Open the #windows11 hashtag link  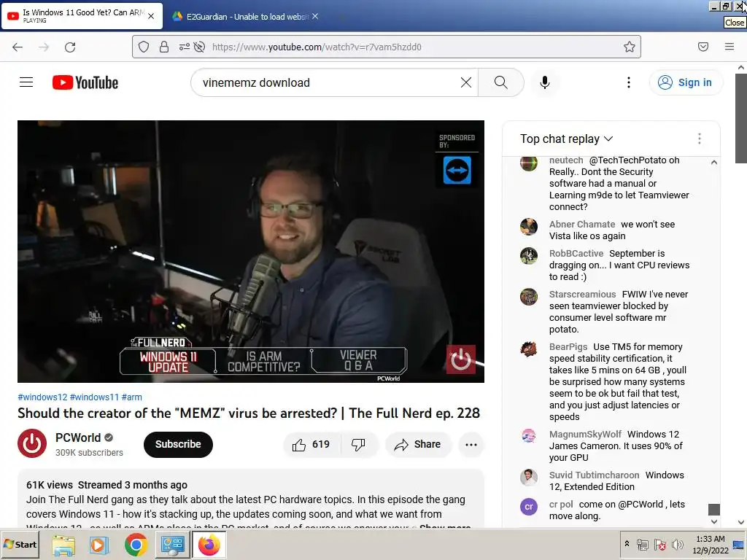coord(94,397)
